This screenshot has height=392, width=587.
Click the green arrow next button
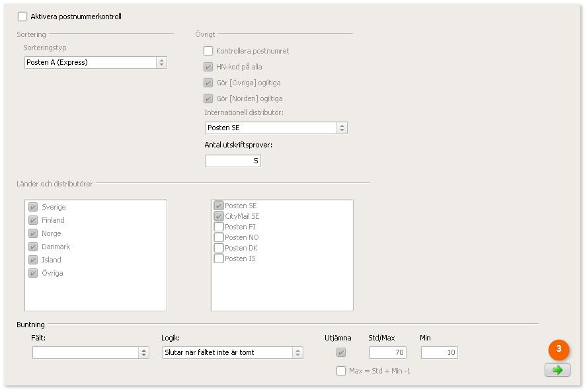point(557,370)
